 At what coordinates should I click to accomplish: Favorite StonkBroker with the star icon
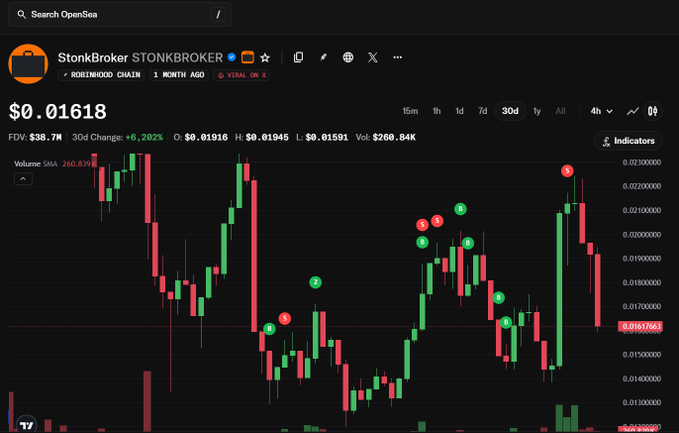(x=265, y=58)
